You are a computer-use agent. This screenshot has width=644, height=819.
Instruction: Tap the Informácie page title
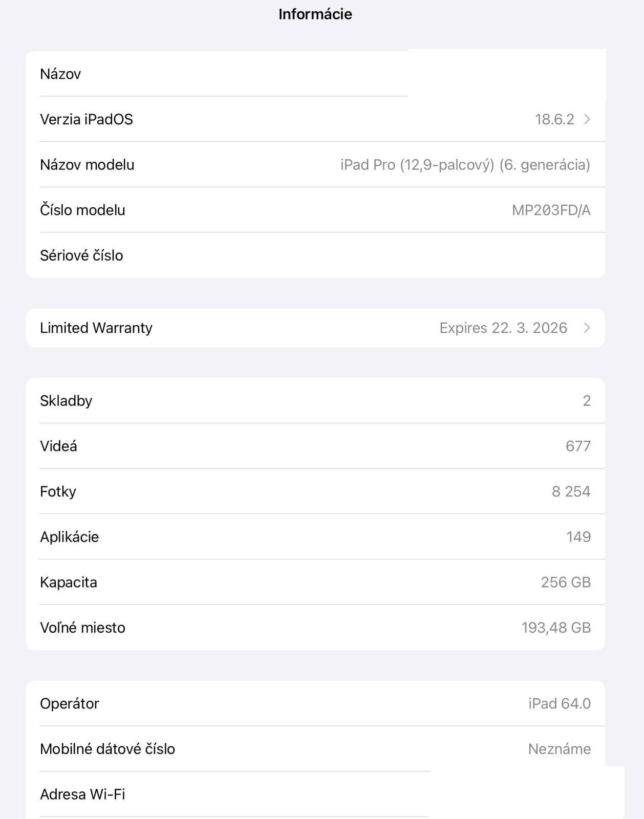pyautogui.click(x=315, y=14)
